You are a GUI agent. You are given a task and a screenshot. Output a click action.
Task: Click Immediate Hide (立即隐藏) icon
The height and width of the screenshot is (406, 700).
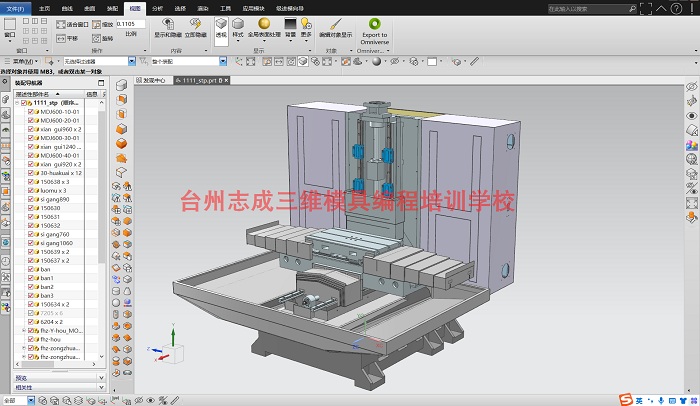click(x=196, y=24)
